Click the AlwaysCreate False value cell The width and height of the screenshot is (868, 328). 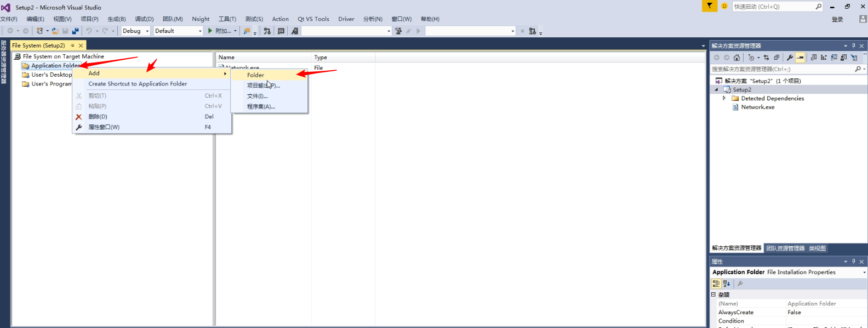coord(826,312)
